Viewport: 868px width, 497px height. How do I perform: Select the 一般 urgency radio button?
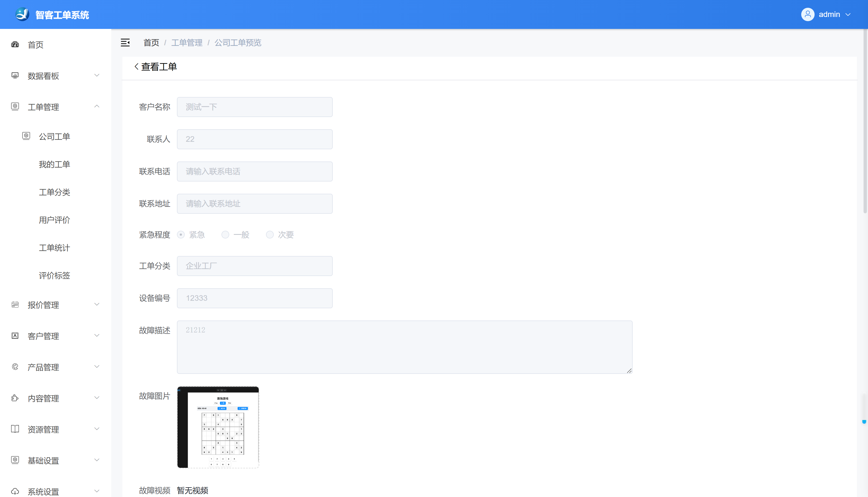tap(225, 235)
